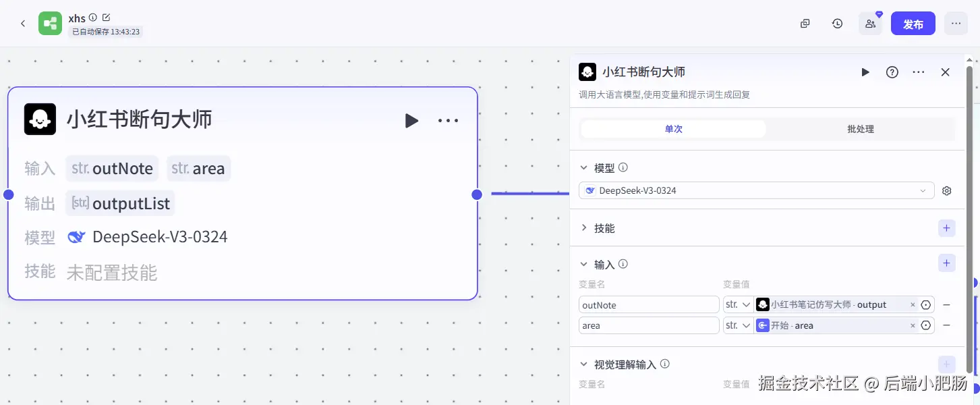Screen dimensions: 980x405
Task: Edit the area variable name field
Action: [x=649, y=325]
